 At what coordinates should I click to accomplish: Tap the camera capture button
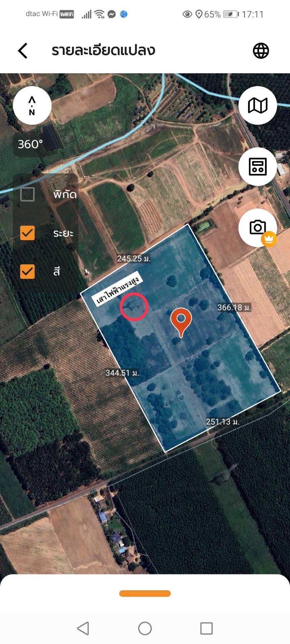[x=258, y=227]
